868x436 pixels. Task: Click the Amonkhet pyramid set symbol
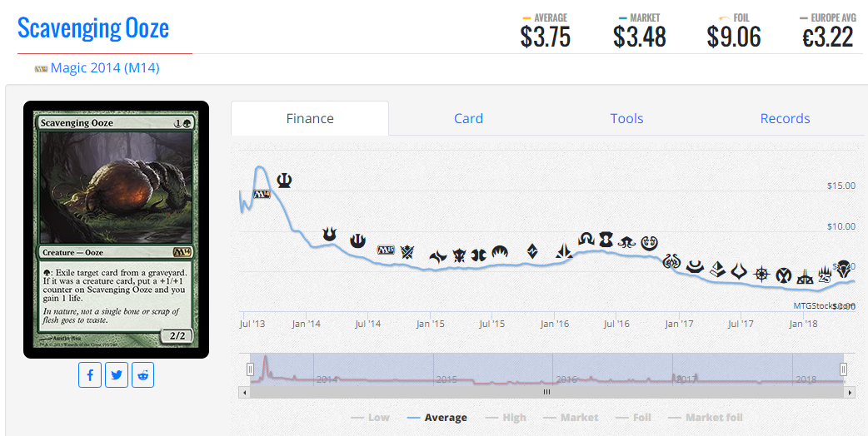point(717,270)
